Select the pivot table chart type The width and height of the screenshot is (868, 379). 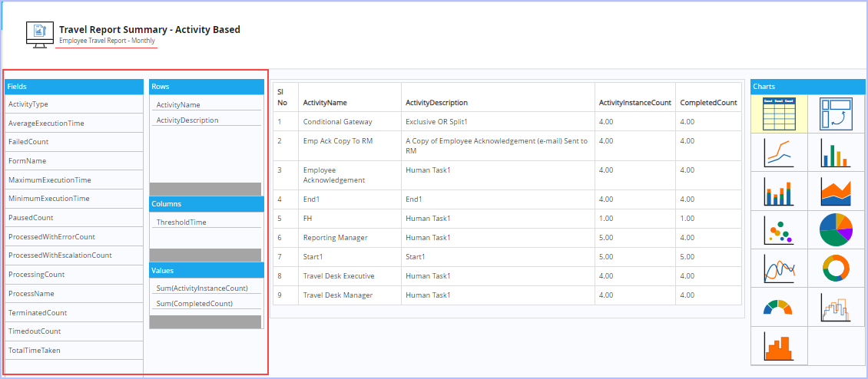pos(837,114)
